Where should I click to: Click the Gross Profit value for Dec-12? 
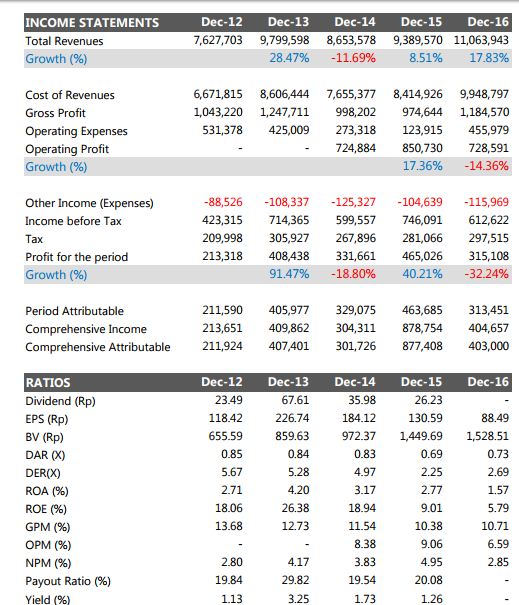[218, 112]
